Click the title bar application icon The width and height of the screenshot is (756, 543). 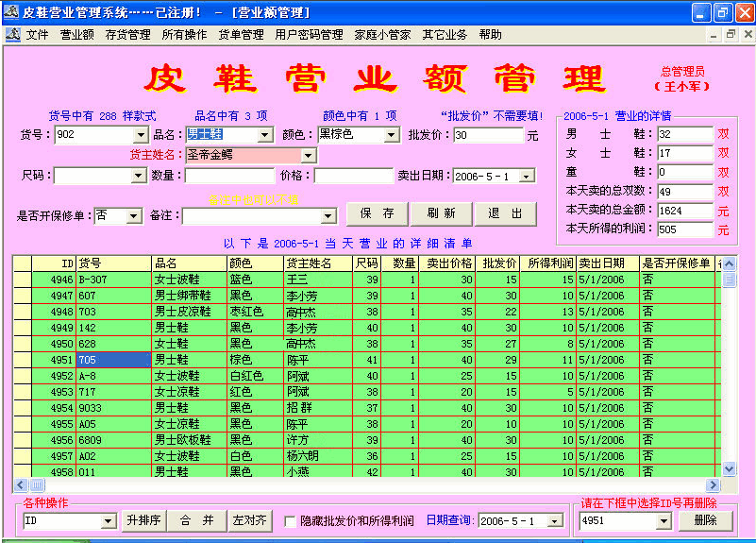pyautogui.click(x=11, y=12)
